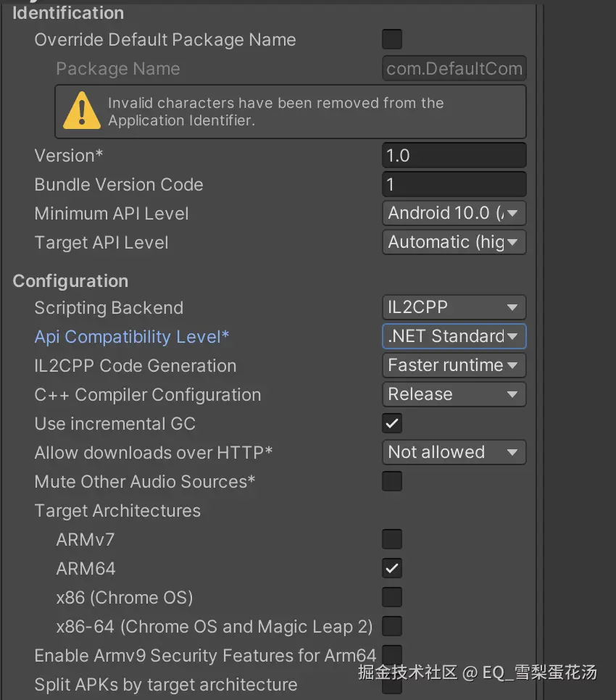Image resolution: width=616 pixels, height=700 pixels.
Task: Disable Use incremental GC checkbox
Action: click(392, 423)
